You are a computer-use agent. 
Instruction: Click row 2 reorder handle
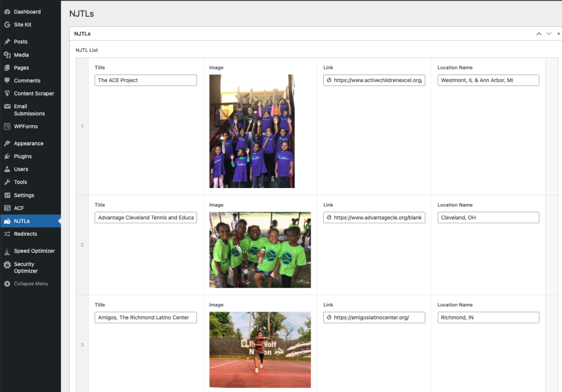pyautogui.click(x=82, y=245)
